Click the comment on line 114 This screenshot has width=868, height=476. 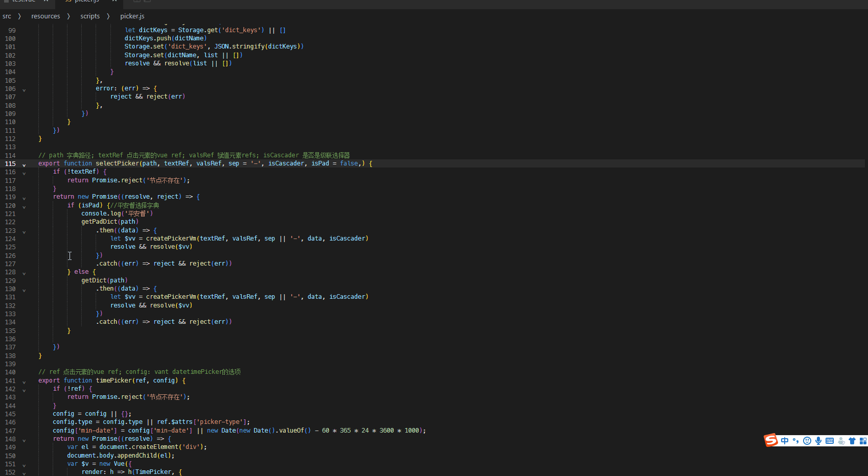coord(194,155)
